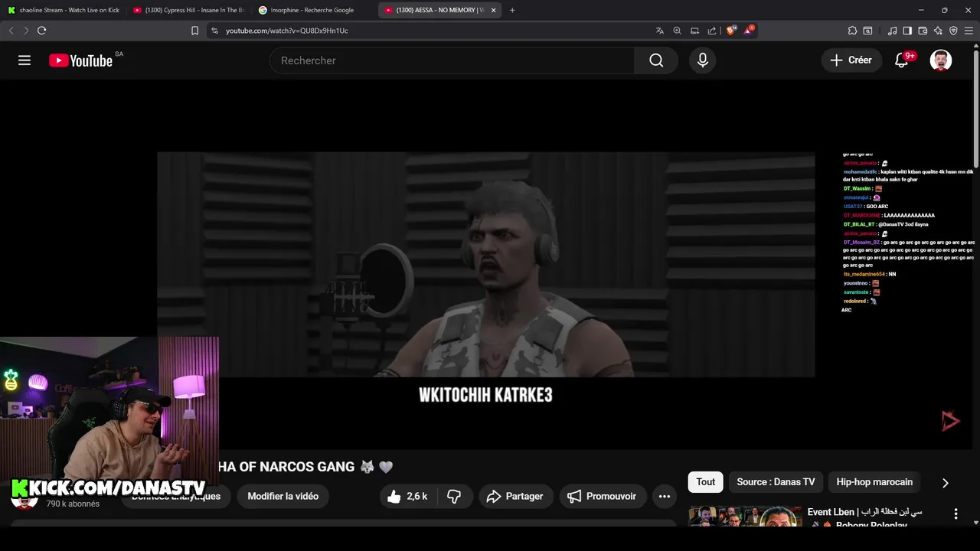980x551 pixels.
Task: Select the Tout filter chip
Action: click(x=706, y=482)
